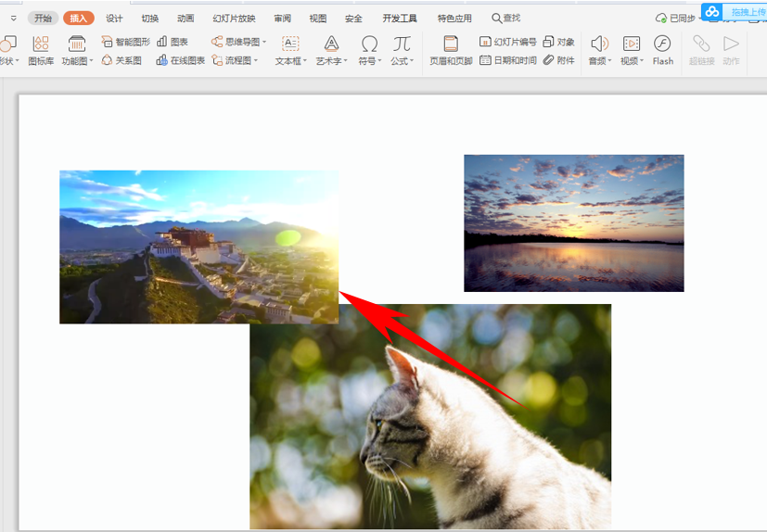The height and width of the screenshot is (532, 767).
Task: Open the quick access toolbar dropdown
Action: 13,19
